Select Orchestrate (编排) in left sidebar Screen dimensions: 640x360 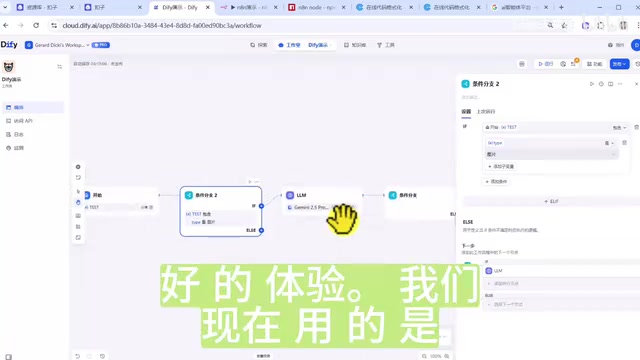click(x=33, y=107)
